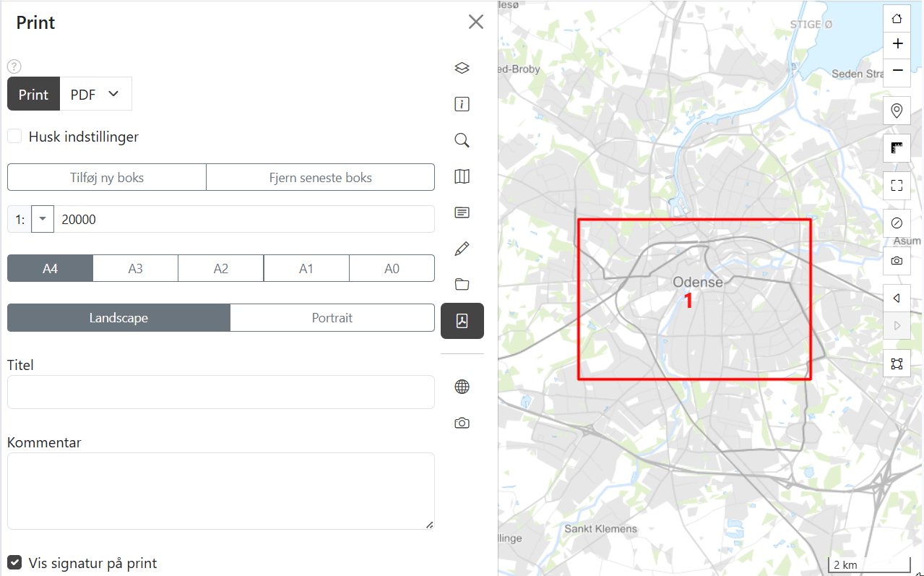This screenshot has width=924, height=576.
Task: Click the map home extent button
Action: tap(897, 19)
